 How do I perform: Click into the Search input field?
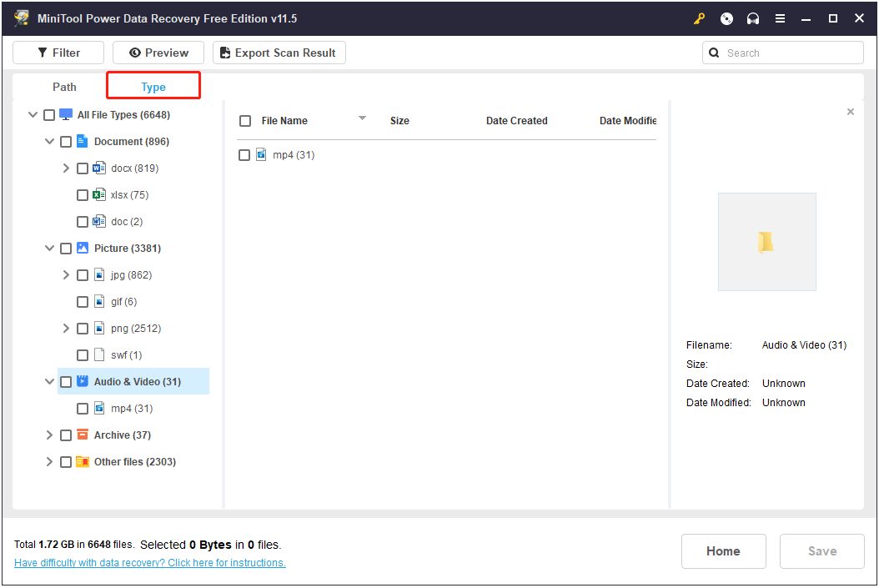coord(782,53)
